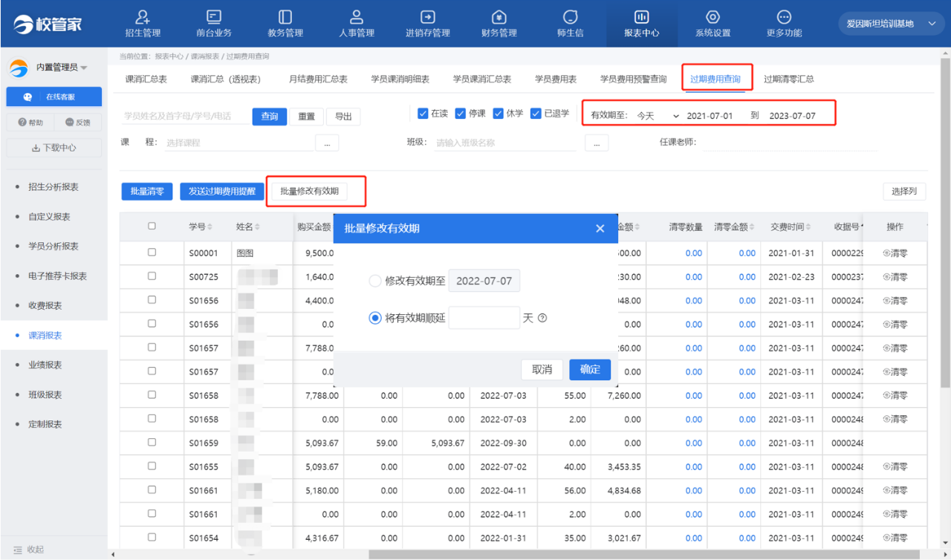The width and height of the screenshot is (951, 560).
Task: Open the 人事管理 module icon
Action: coord(357,17)
